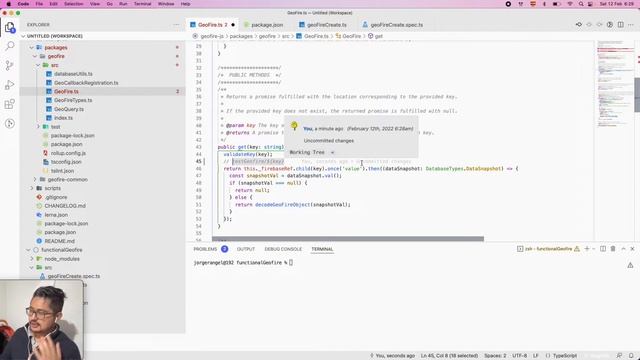Collapse the UNTITLED (WORKSPACE) section
640x360 pixels.
(x=23, y=36)
